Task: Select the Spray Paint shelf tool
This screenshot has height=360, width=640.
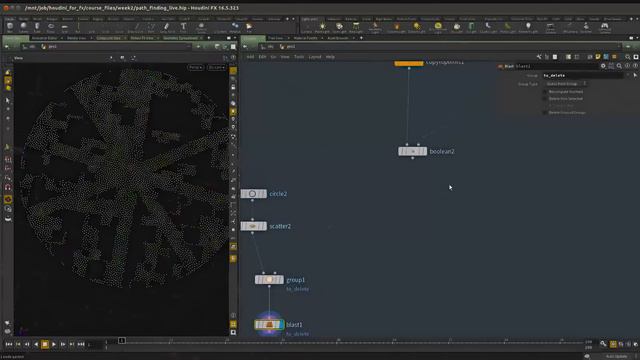Action: click(167, 27)
